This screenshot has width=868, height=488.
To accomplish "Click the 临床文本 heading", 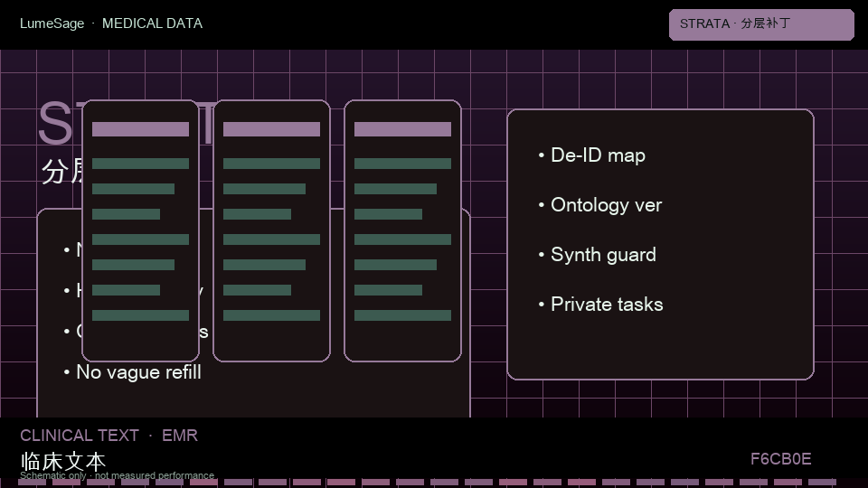I will 62,461.
